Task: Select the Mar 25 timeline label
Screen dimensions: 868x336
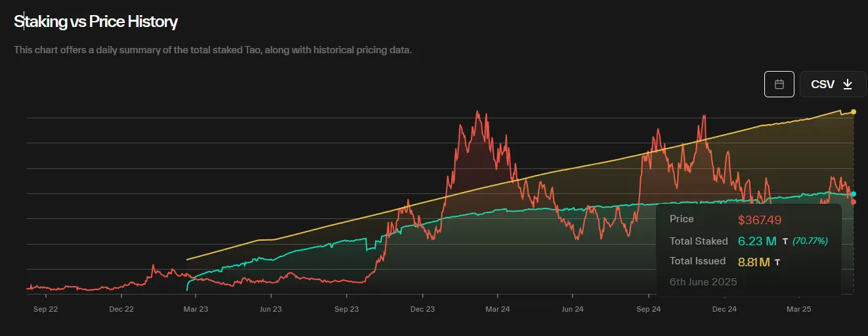Action: [x=799, y=308]
